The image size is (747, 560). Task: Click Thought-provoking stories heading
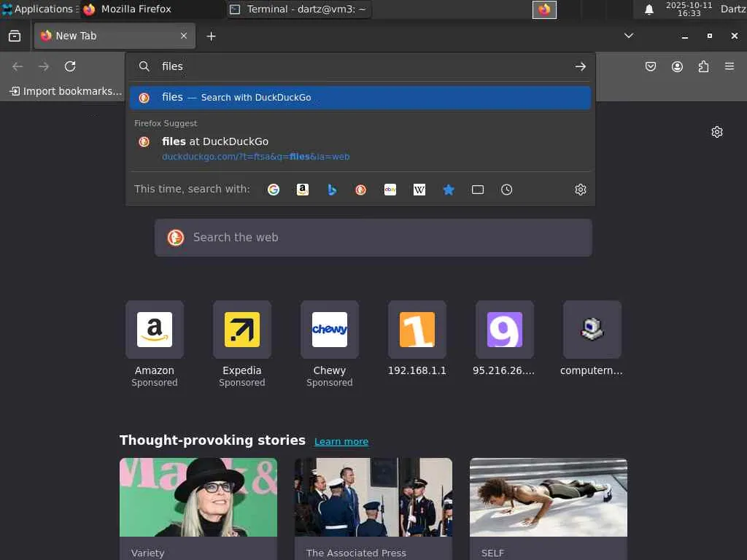click(212, 440)
